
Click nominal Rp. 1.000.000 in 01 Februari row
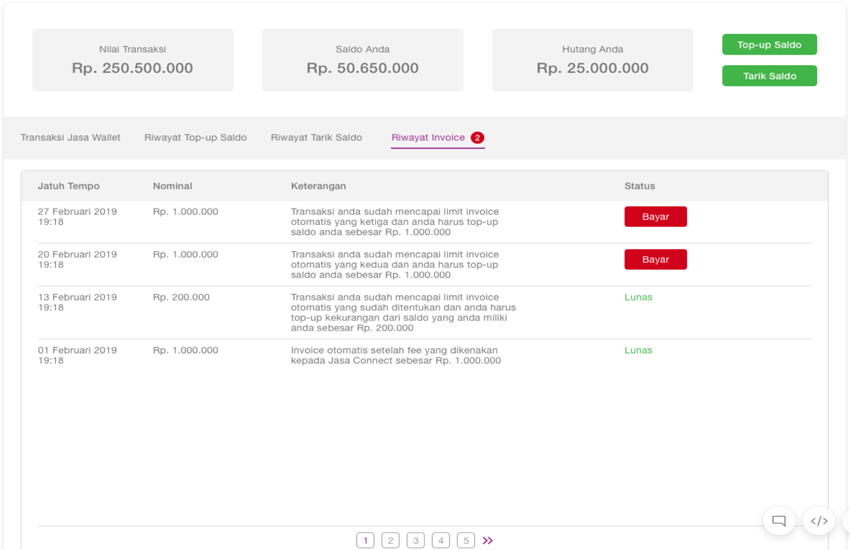point(185,350)
